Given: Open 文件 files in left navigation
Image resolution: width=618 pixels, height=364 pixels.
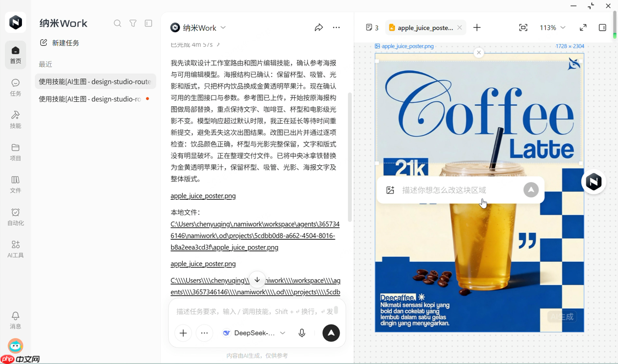Looking at the screenshot, I should click(x=16, y=184).
